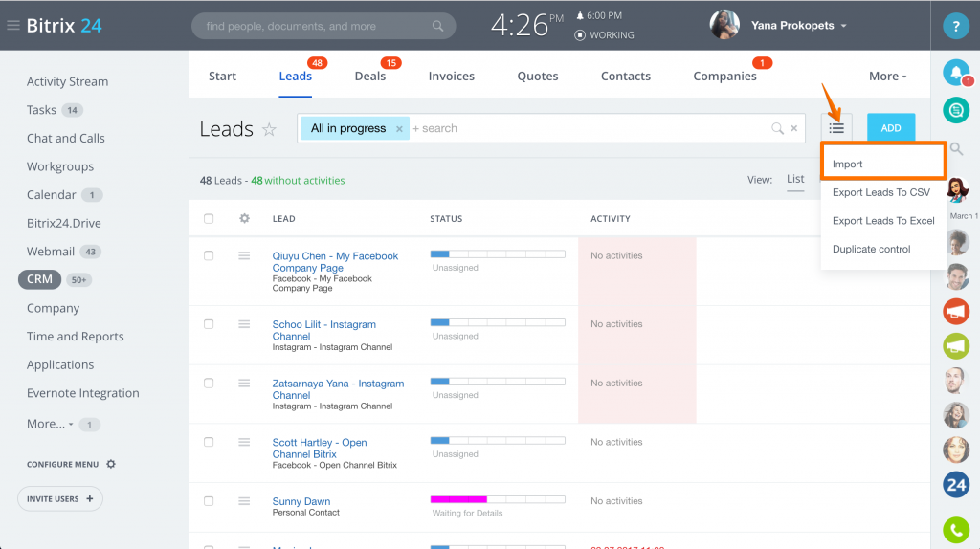Click the magnifier in the top search bar
This screenshot has width=980, height=549.
[437, 26]
